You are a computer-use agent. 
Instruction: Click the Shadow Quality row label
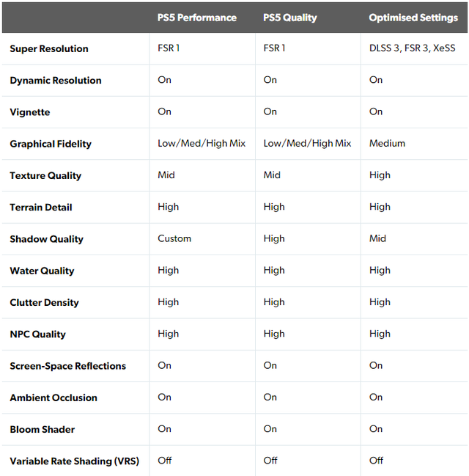pyautogui.click(x=46, y=239)
